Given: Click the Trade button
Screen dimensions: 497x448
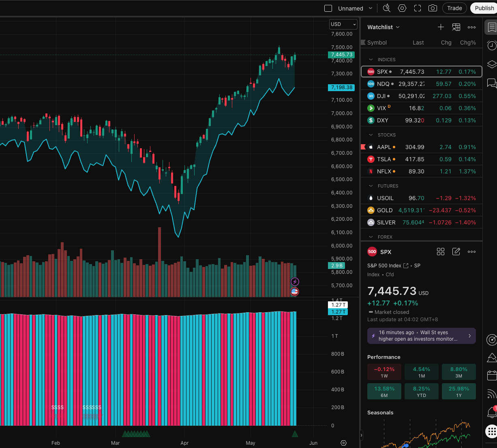Looking at the screenshot, I should (454, 8).
